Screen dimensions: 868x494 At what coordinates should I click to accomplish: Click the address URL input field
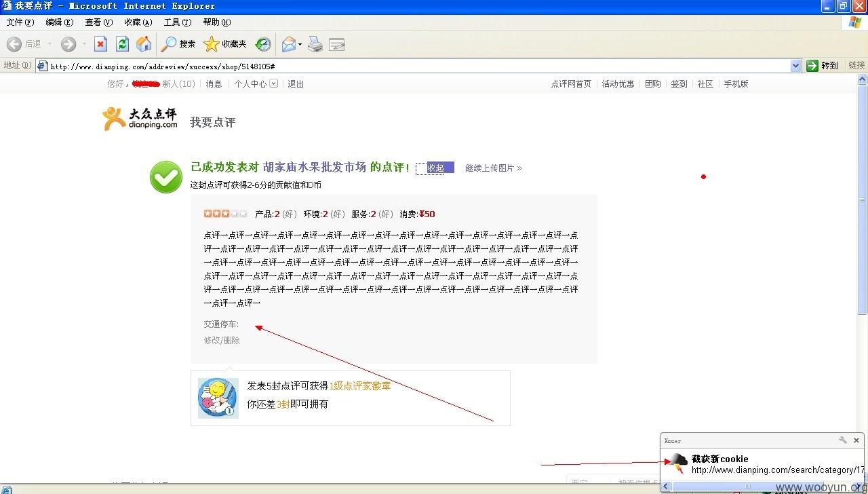click(x=418, y=66)
